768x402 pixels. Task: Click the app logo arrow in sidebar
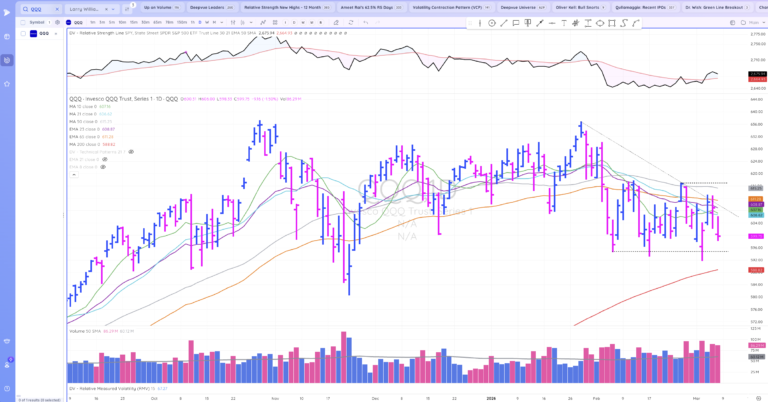tap(6, 12)
